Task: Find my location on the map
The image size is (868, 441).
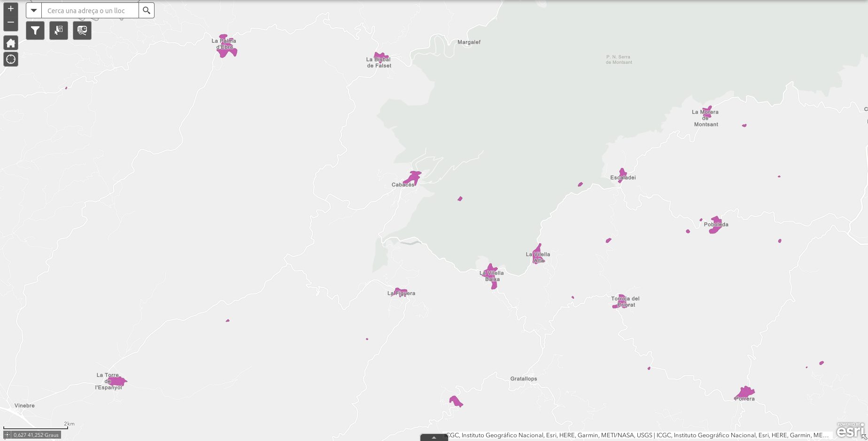Action: click(x=10, y=59)
